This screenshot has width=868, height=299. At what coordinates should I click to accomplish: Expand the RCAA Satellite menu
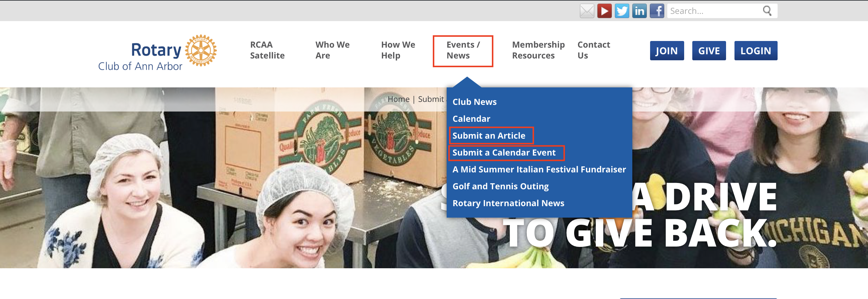point(267,50)
